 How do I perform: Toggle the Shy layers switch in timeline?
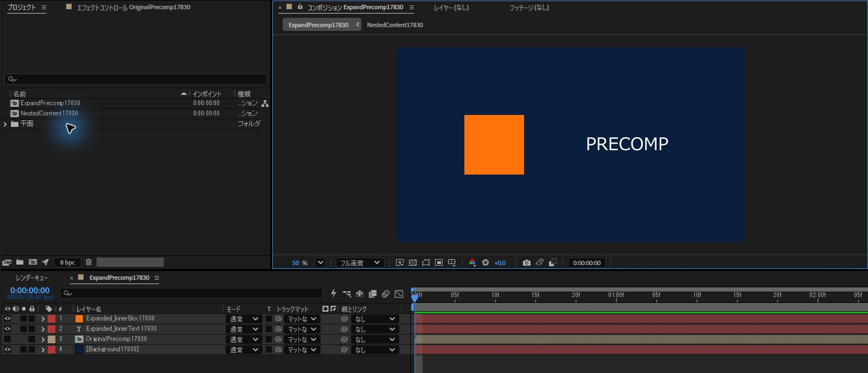pos(360,294)
